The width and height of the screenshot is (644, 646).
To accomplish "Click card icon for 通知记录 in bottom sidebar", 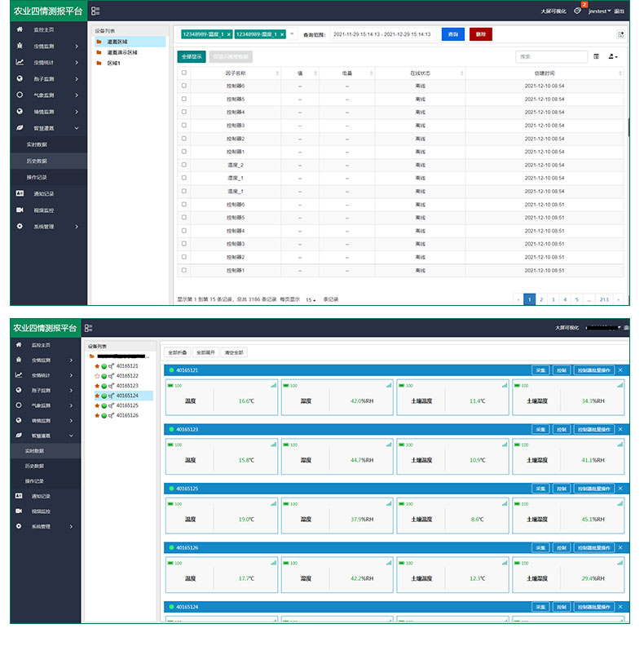I will point(19,496).
